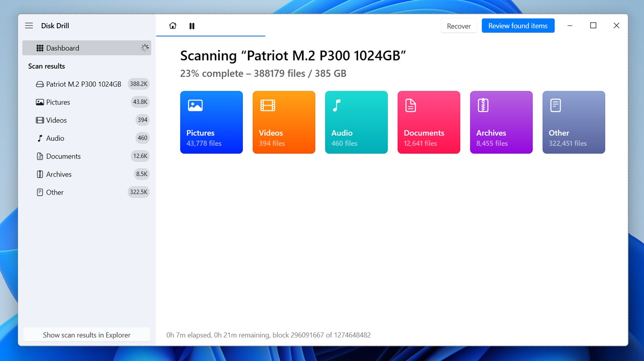Click the scan progress bar under toolbar
The image size is (644, 361).
pos(211,36)
